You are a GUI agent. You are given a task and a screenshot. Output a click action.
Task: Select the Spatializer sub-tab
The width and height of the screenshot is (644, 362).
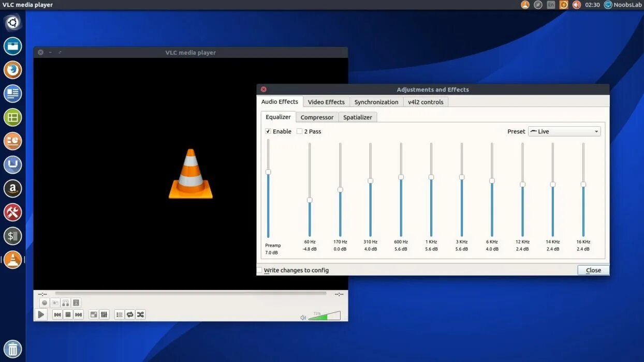click(358, 117)
